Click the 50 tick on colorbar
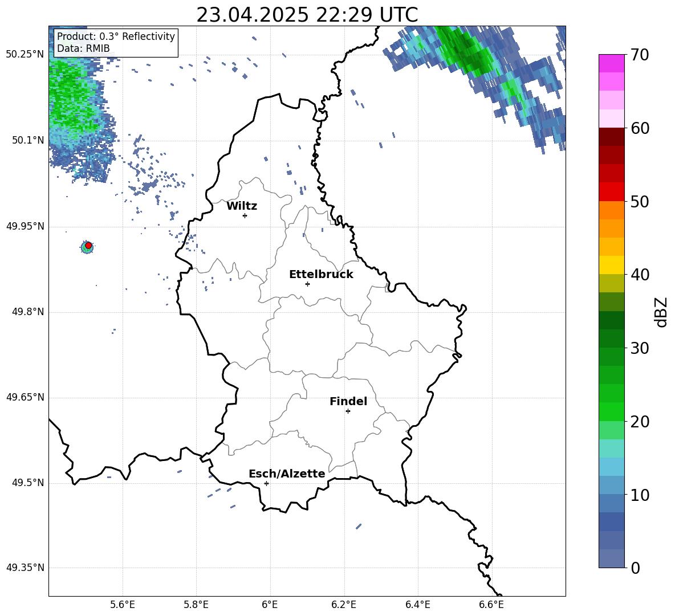Viewport: 675px width, 616px height. coord(640,202)
